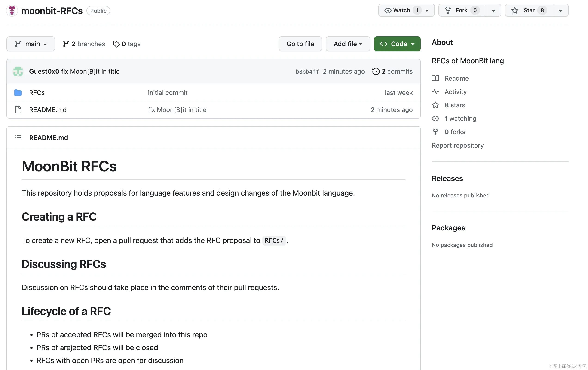Open the RFCs folder
This screenshot has width=588, height=370.
pos(37,93)
